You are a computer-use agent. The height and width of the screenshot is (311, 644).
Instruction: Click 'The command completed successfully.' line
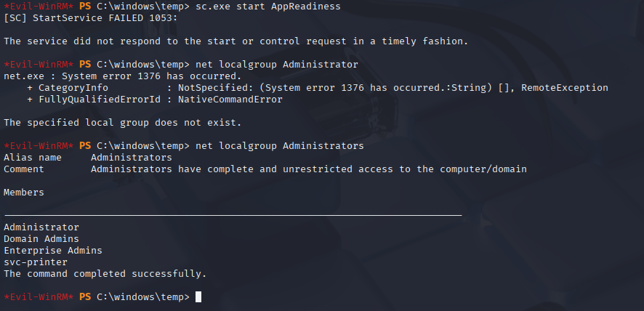click(x=105, y=274)
